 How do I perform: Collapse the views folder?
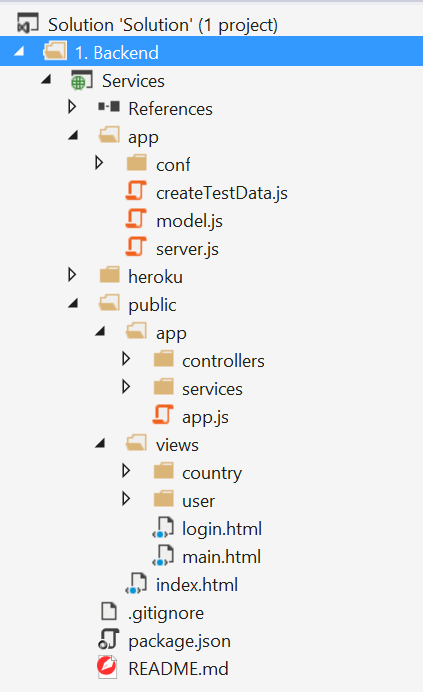(100, 443)
